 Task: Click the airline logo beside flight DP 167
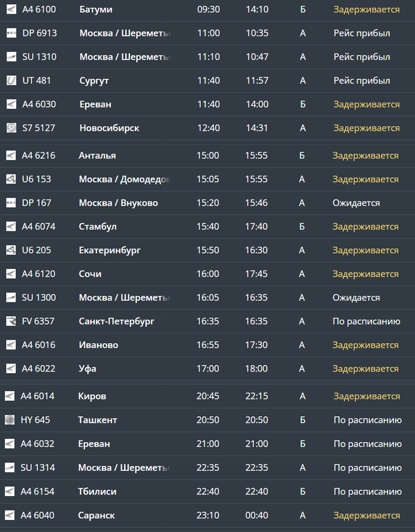(11, 203)
